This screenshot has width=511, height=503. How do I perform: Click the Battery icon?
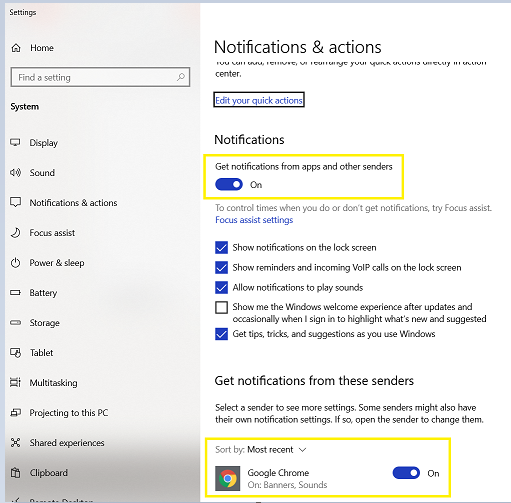(x=15, y=293)
